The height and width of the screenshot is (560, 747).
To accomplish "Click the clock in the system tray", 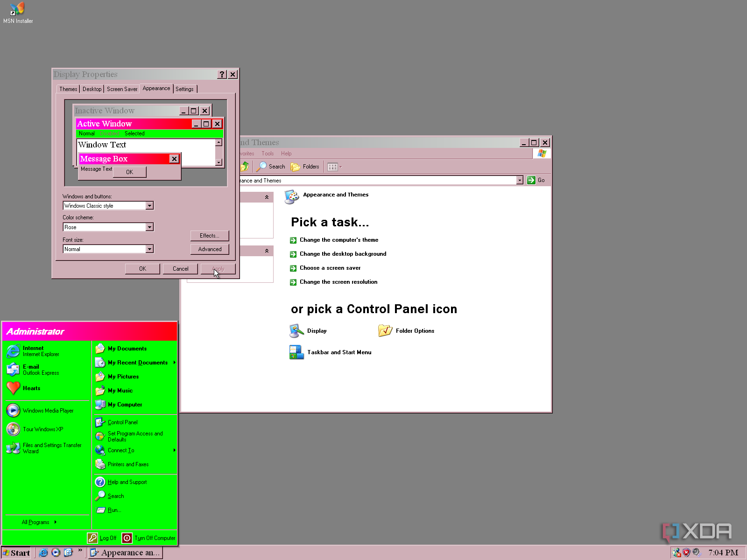I will tap(723, 553).
